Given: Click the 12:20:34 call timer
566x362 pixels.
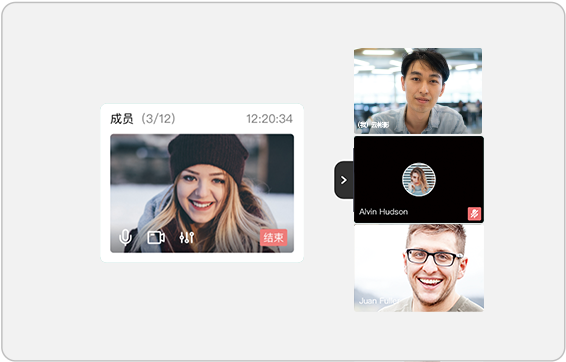Looking at the screenshot, I should click(x=269, y=119).
